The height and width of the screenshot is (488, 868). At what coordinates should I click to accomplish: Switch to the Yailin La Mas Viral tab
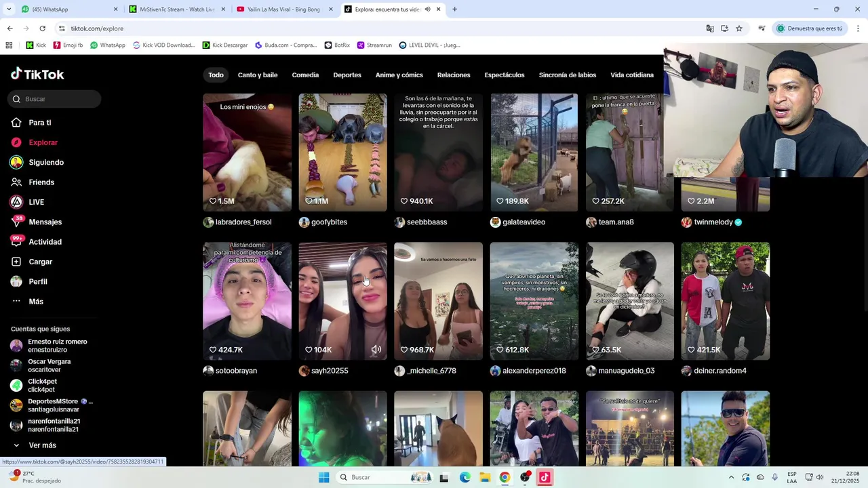point(283,9)
